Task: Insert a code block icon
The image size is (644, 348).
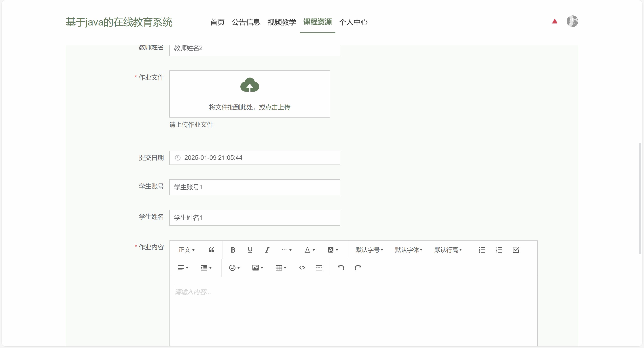Action: [302, 268]
